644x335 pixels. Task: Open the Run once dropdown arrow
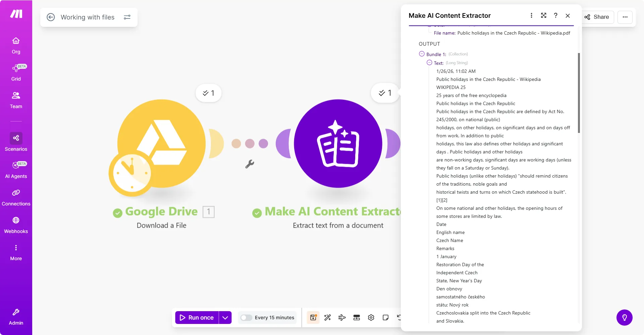point(225,318)
